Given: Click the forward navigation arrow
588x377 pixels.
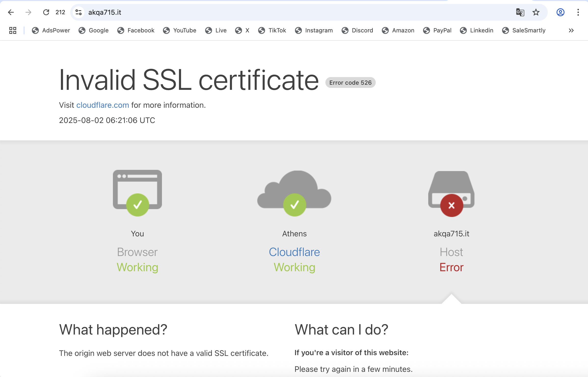Looking at the screenshot, I should [x=28, y=12].
